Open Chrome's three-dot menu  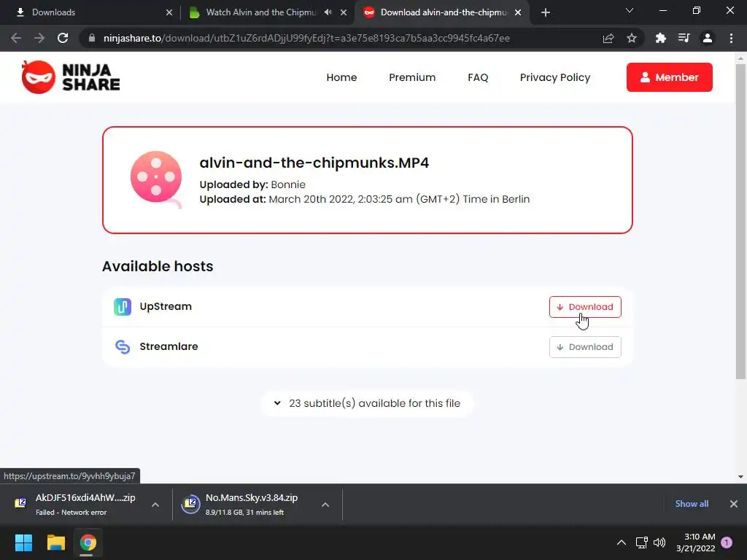(x=731, y=38)
